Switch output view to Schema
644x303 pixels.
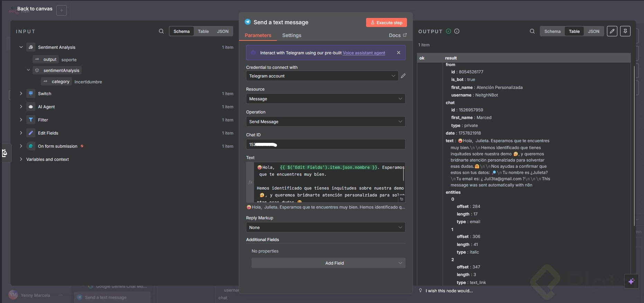coord(552,31)
